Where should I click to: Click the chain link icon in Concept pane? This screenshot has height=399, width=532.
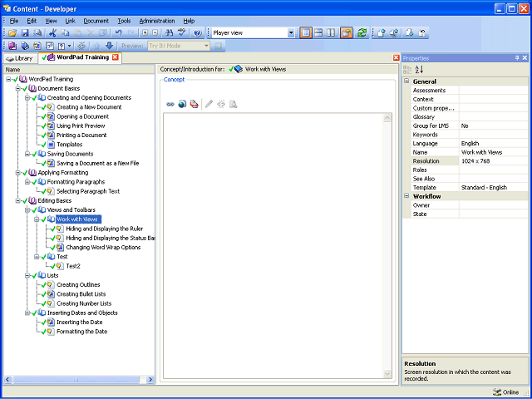[170, 104]
